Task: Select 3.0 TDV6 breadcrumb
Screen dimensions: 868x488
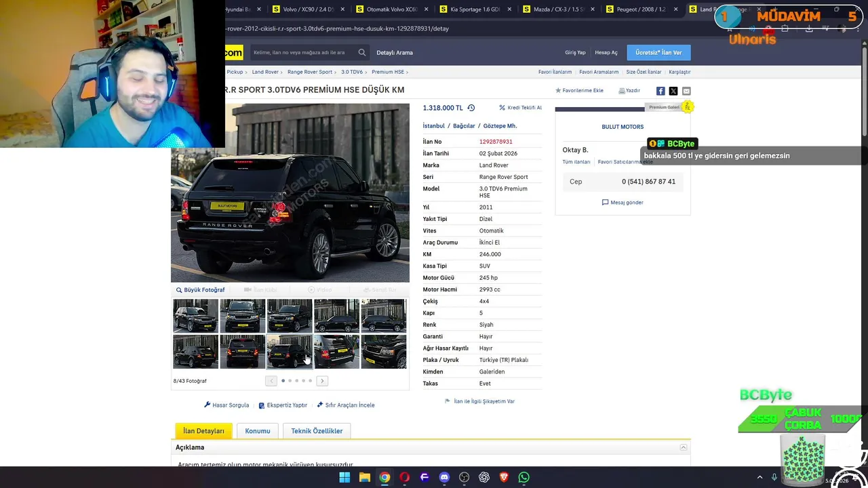Action: point(352,72)
